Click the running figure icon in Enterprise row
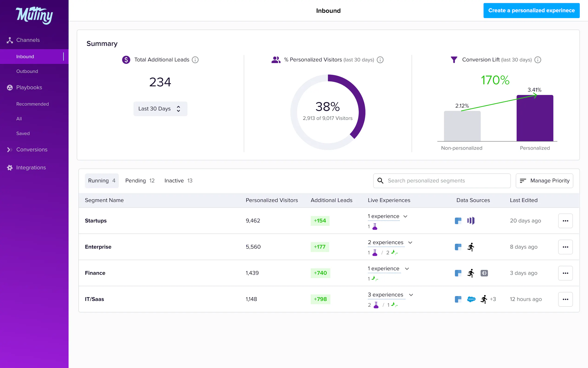588x368 pixels. [x=471, y=247]
